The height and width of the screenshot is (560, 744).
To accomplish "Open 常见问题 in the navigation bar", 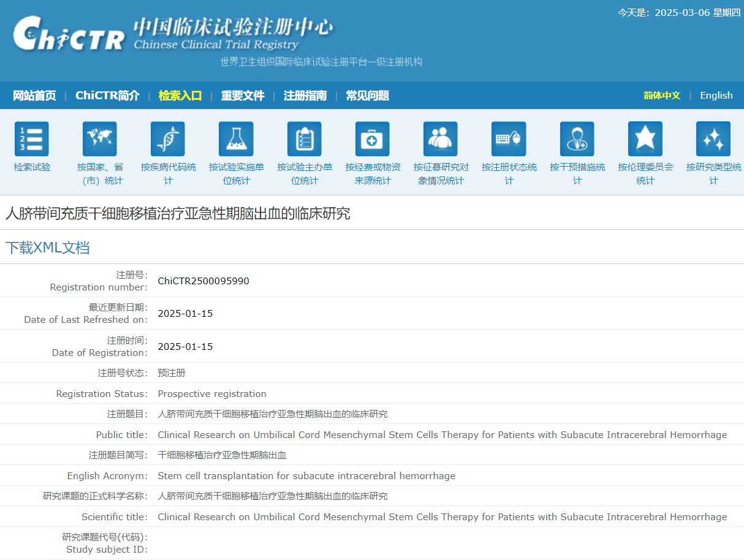I will [368, 96].
